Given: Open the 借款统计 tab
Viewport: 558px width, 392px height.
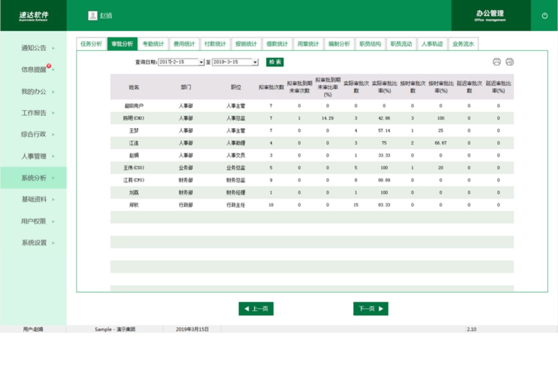Looking at the screenshot, I should point(277,44).
